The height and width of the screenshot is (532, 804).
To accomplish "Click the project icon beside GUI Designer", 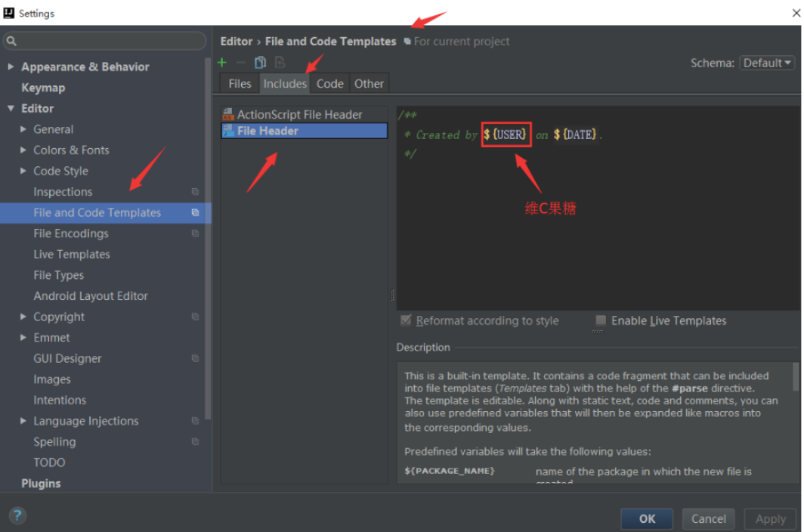I will click(x=196, y=358).
